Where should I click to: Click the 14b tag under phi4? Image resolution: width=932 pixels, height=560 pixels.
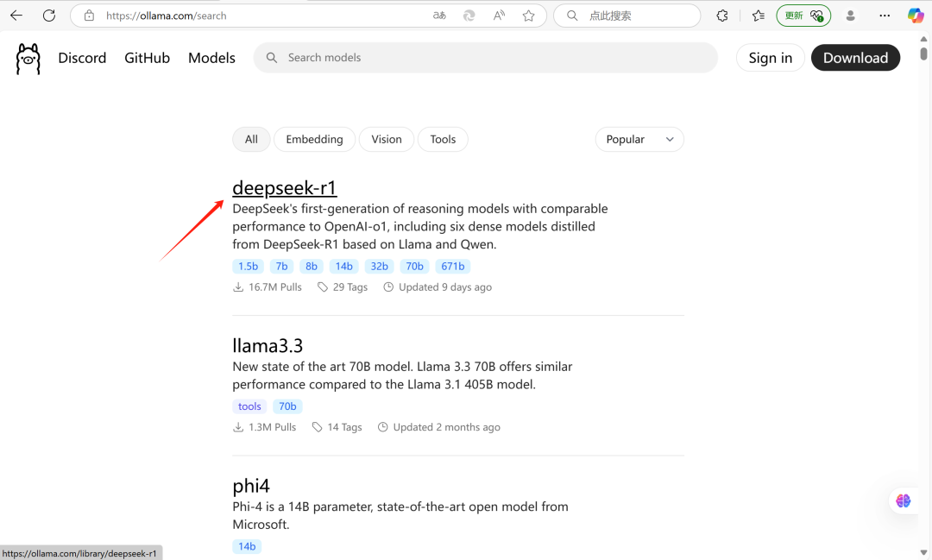pyautogui.click(x=247, y=546)
